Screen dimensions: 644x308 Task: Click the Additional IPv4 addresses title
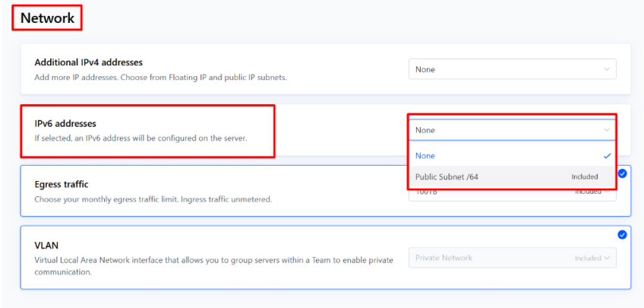[x=89, y=62]
